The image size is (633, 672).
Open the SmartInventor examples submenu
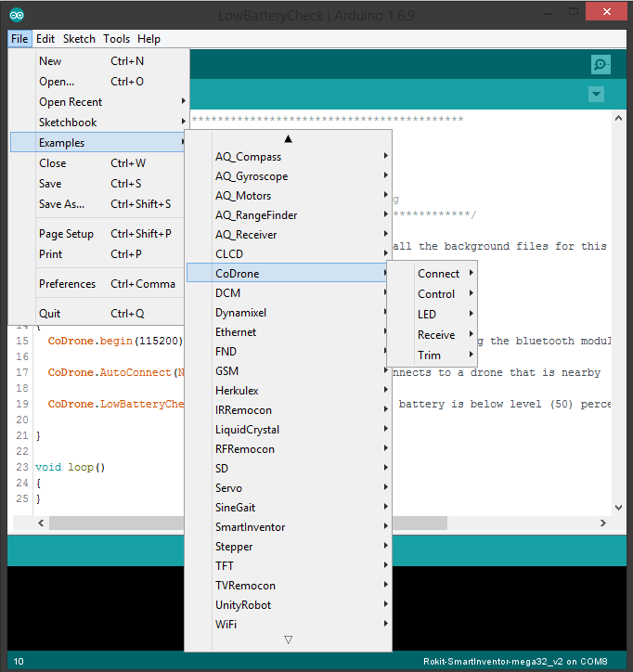288,527
